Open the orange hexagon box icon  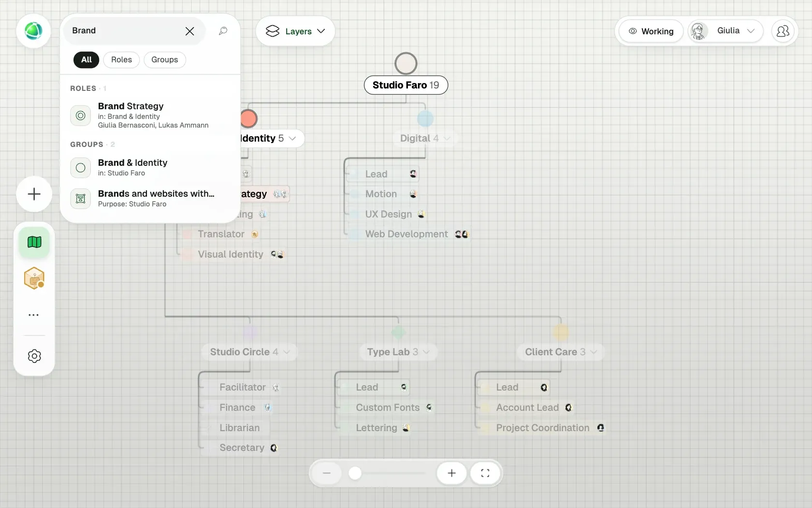(x=34, y=278)
